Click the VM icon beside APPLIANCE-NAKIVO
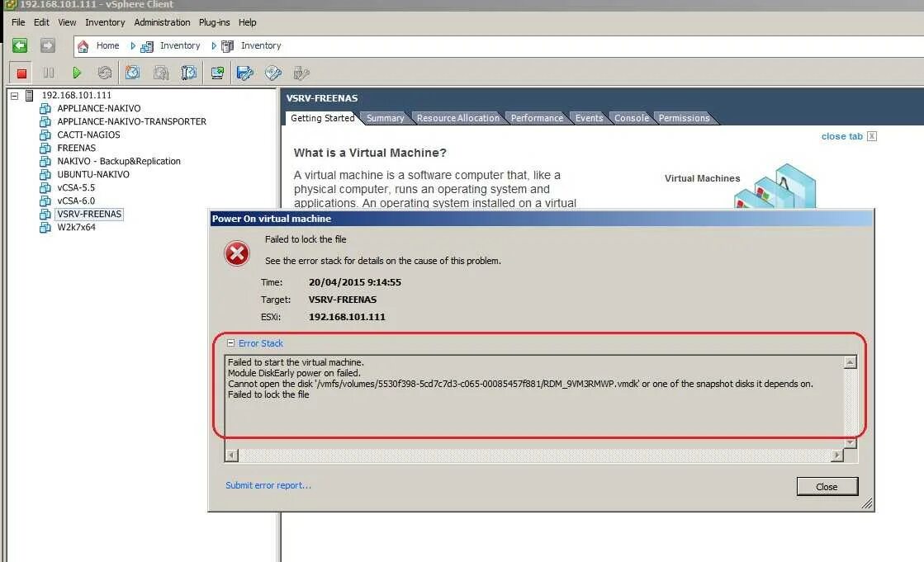924x562 pixels. coord(45,108)
